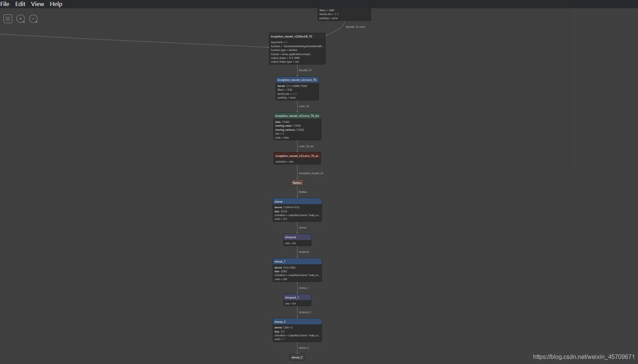Open the Edit menu
The height and width of the screenshot is (364, 638).
point(20,4)
